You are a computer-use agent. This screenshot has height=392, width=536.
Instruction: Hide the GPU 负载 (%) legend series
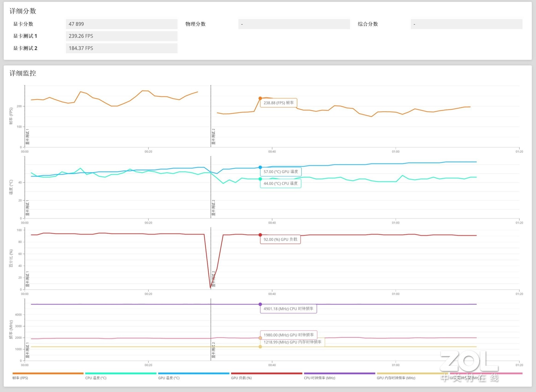click(x=241, y=378)
